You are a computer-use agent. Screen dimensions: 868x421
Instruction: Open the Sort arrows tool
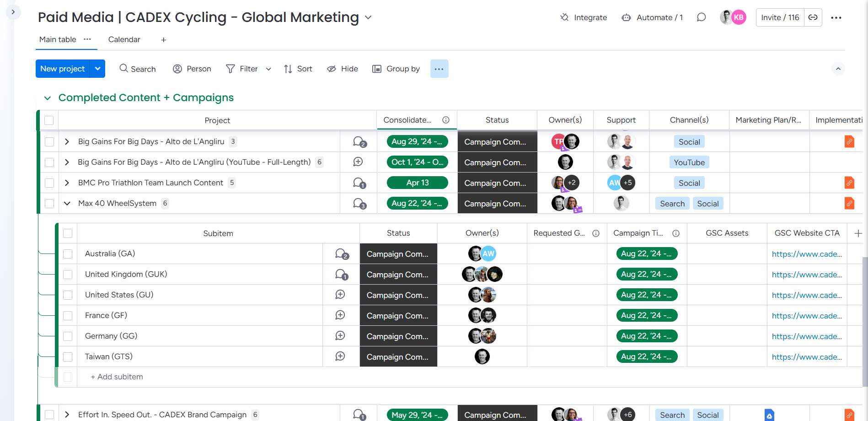288,69
